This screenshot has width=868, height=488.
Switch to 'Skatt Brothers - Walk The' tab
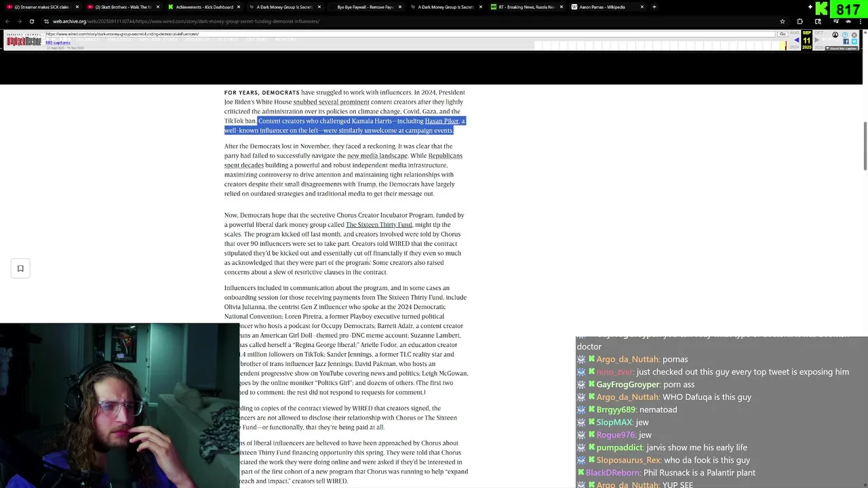click(x=122, y=7)
